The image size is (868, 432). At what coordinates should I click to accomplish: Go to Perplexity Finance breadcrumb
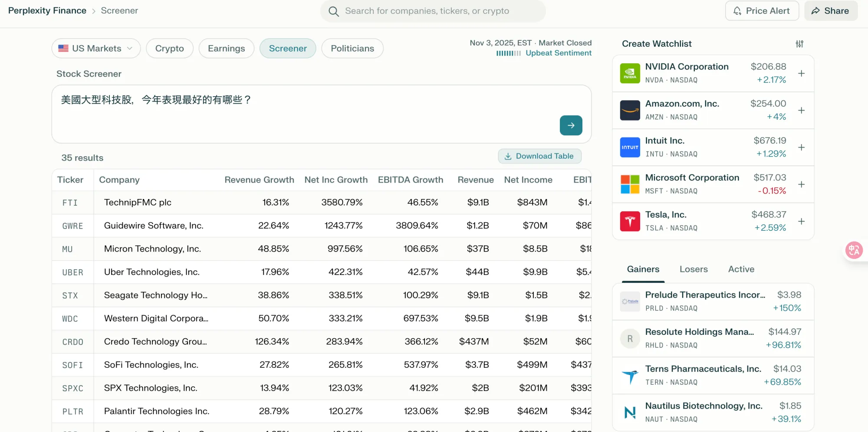tap(47, 10)
